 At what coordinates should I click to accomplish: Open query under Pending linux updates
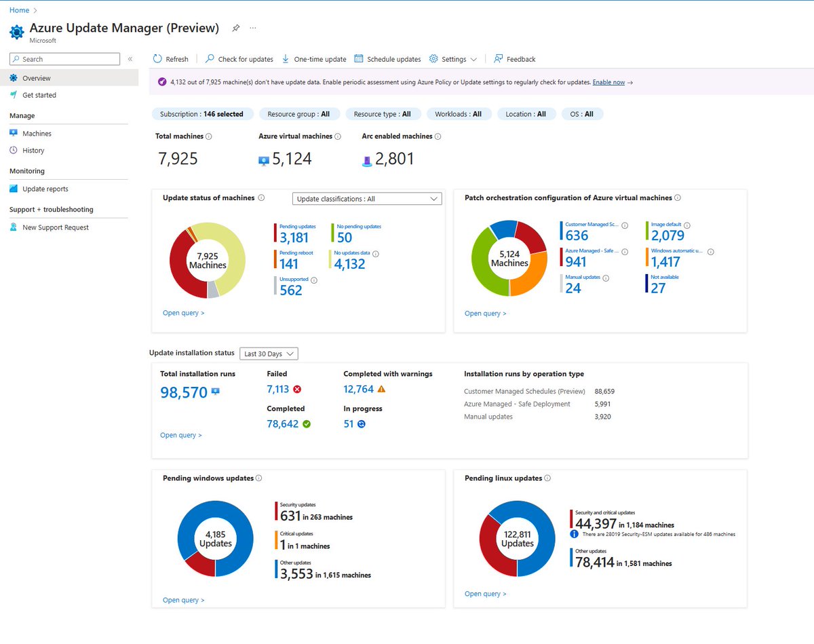[x=485, y=594]
